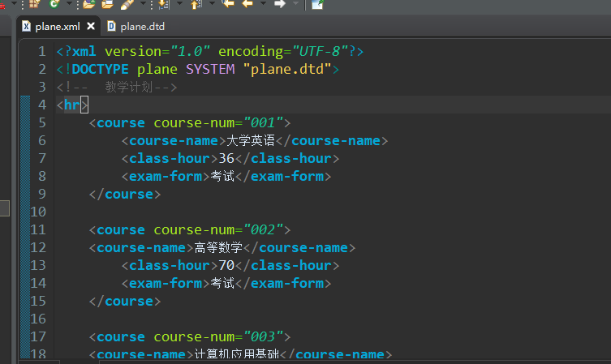Screen dimensions: 611x364
Task: Click the Previous Annotation up-arrow icon
Action: click(x=196, y=4)
